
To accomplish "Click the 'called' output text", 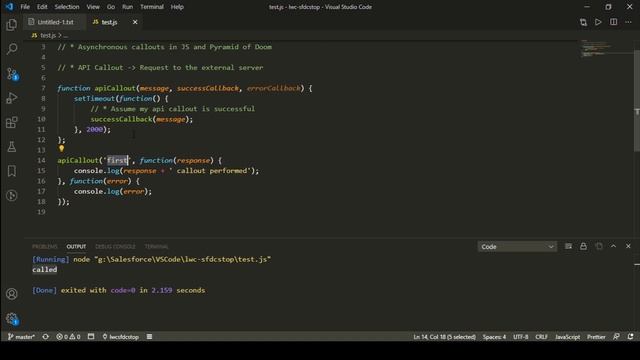I will [x=44, y=269].
